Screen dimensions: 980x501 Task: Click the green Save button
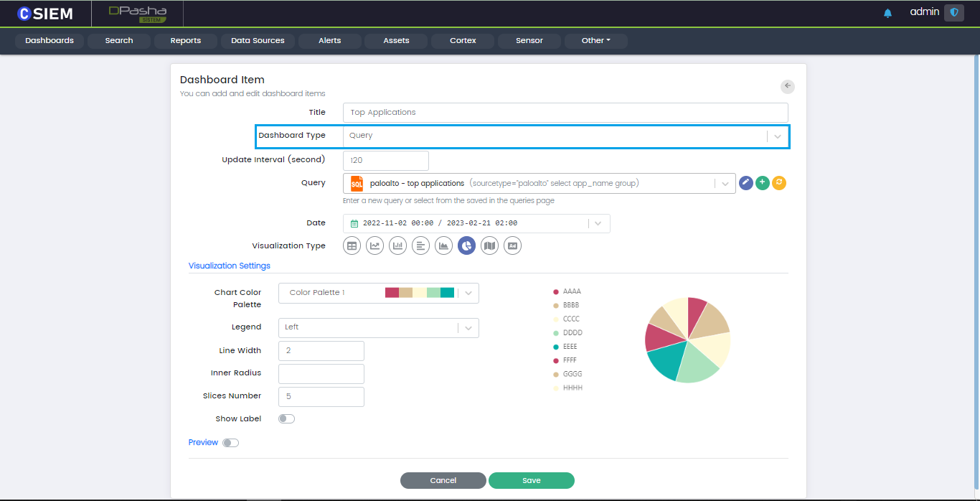[531, 481]
